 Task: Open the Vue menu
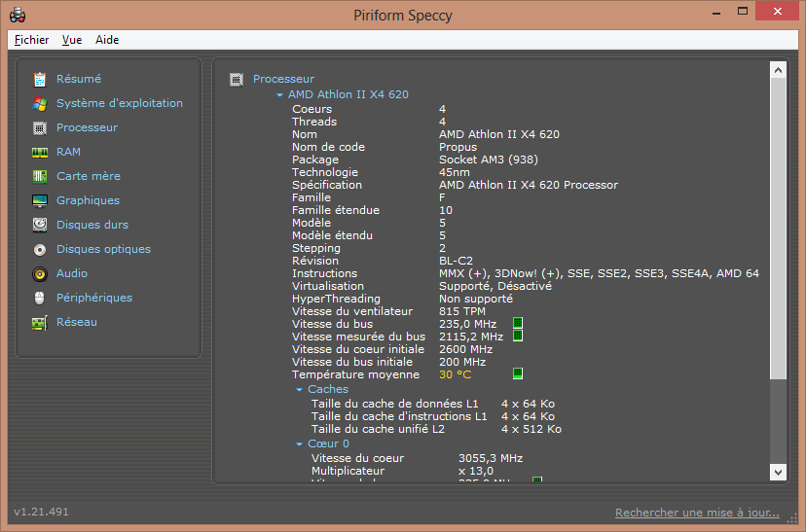pyautogui.click(x=72, y=40)
